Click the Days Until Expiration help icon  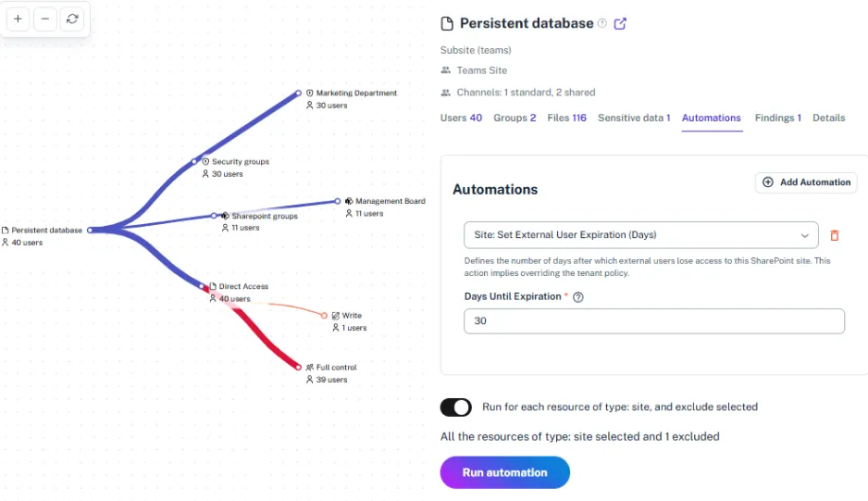click(x=578, y=297)
